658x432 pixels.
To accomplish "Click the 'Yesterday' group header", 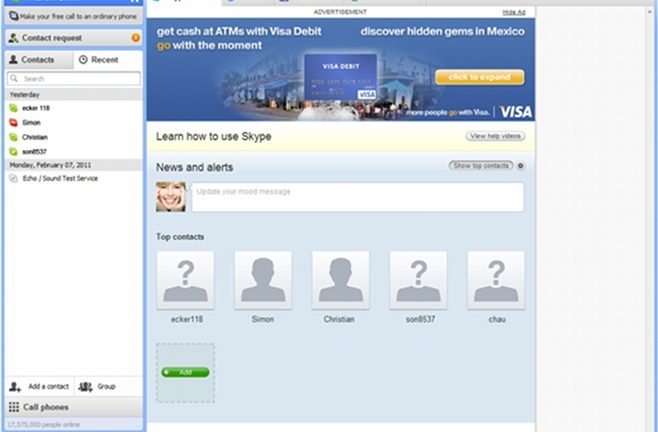I will [x=74, y=94].
